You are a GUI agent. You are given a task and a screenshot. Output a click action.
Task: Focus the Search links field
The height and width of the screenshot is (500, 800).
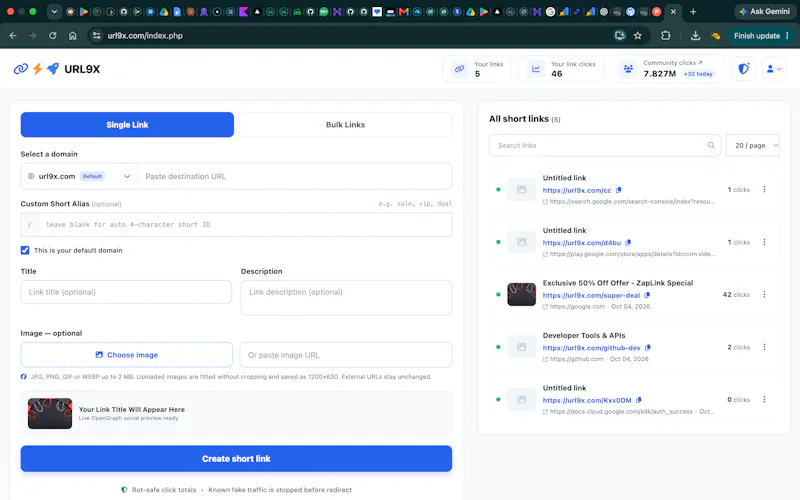coord(605,145)
